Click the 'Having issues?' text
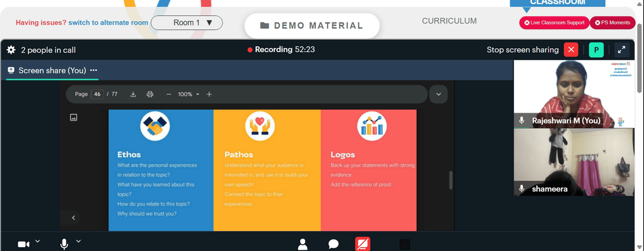 [x=41, y=23]
